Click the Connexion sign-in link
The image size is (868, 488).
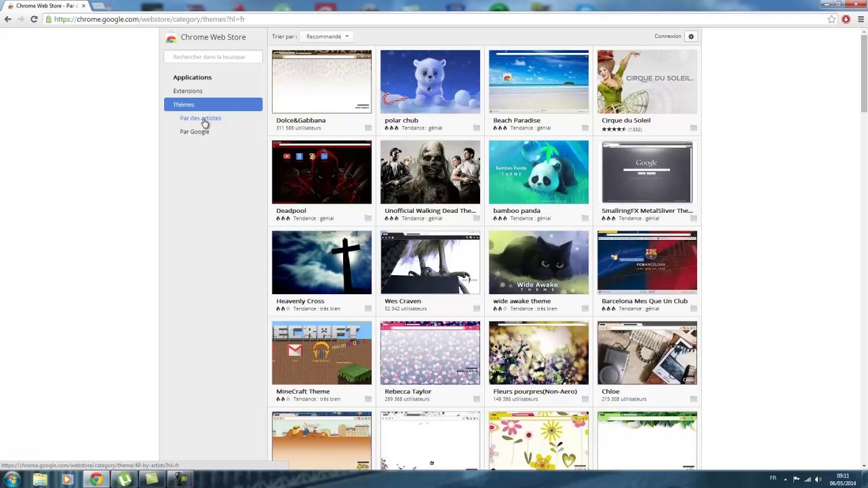667,37
